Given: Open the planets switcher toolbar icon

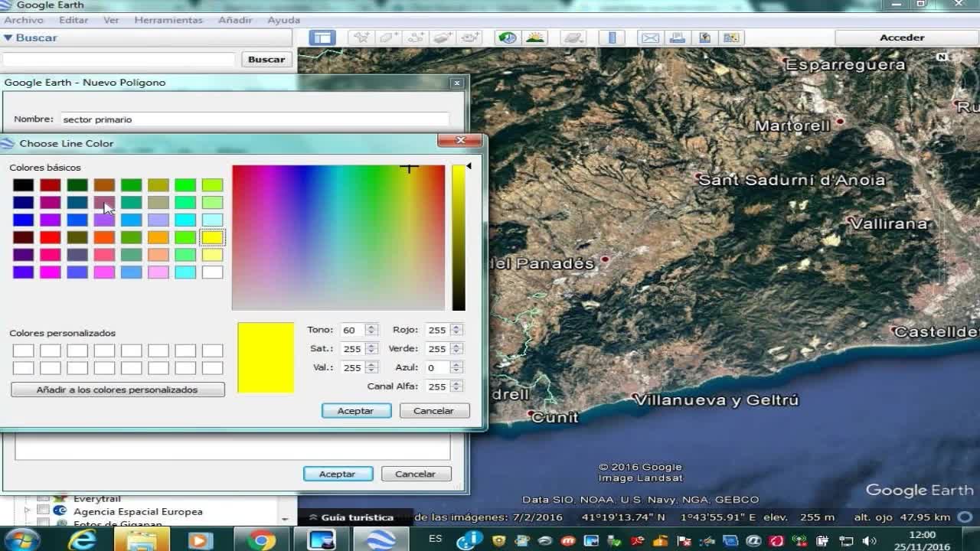Looking at the screenshot, I should point(573,37).
